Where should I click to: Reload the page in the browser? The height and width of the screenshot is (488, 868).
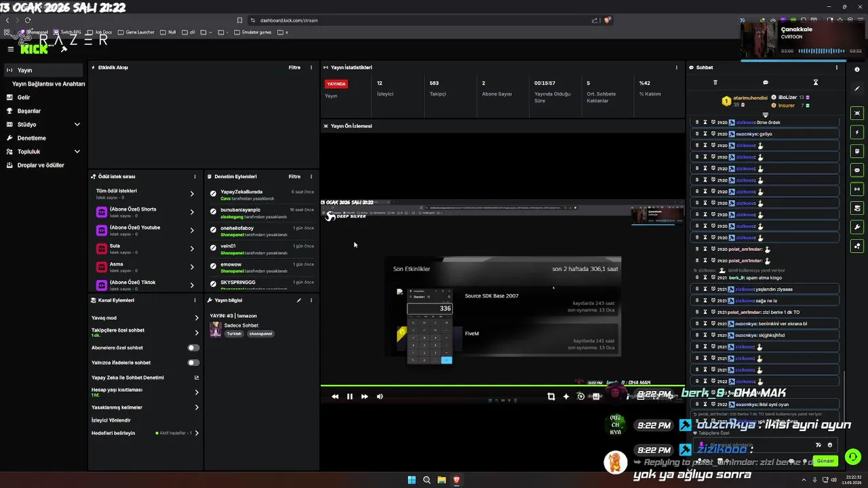[x=27, y=20]
